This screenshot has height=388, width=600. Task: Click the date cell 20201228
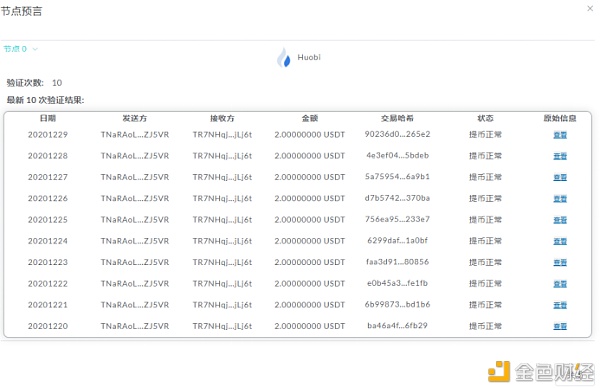pos(48,156)
